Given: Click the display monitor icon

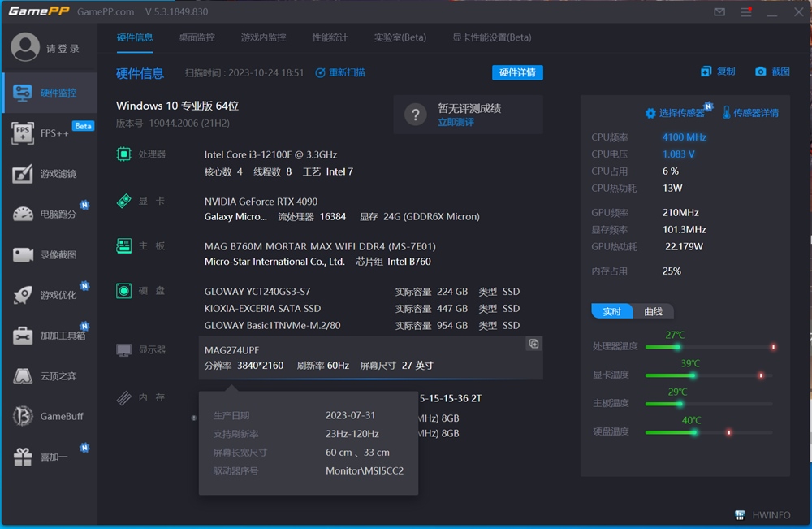Looking at the screenshot, I should [123, 350].
